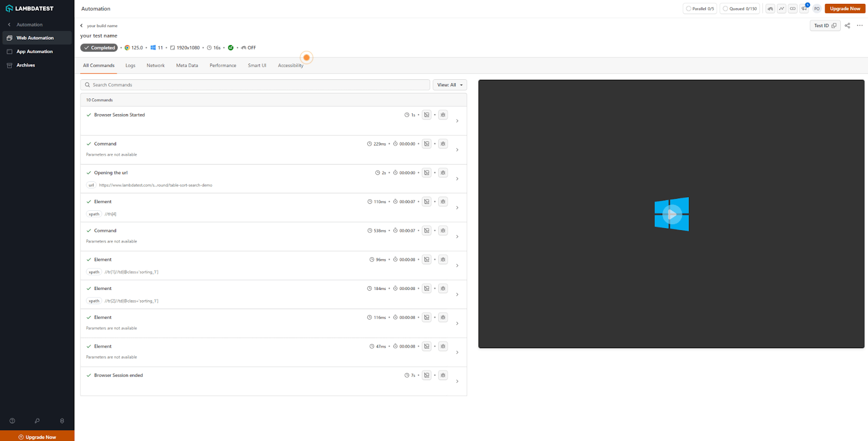
Task: Click the top-right Upgrade Now button
Action: pyautogui.click(x=845, y=9)
